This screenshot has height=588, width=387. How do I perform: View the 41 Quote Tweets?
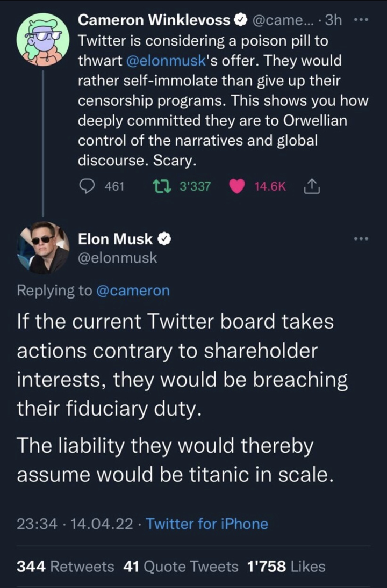point(181,566)
